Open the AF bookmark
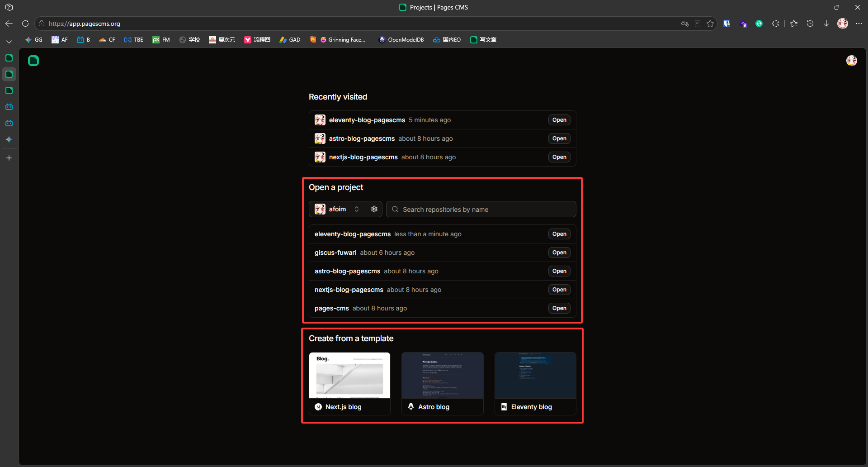The width and height of the screenshot is (868, 467). pyautogui.click(x=60, y=40)
